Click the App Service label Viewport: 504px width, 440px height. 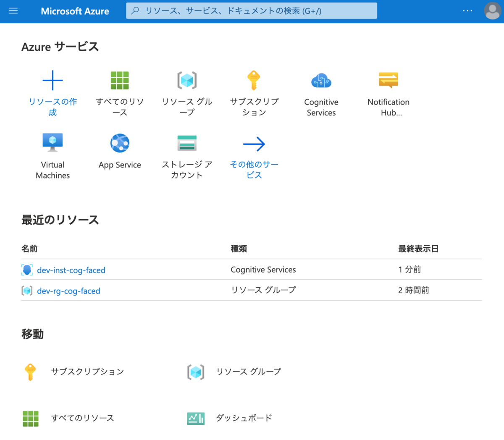[x=120, y=165]
